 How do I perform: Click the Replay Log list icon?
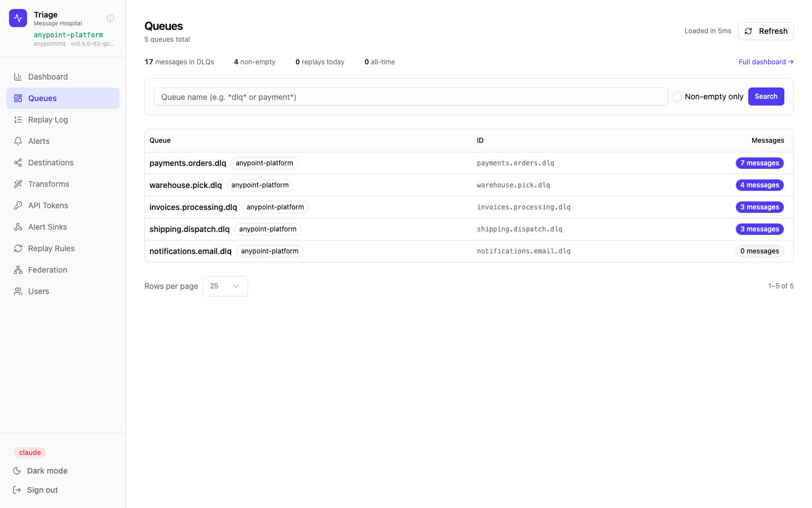tap(18, 120)
